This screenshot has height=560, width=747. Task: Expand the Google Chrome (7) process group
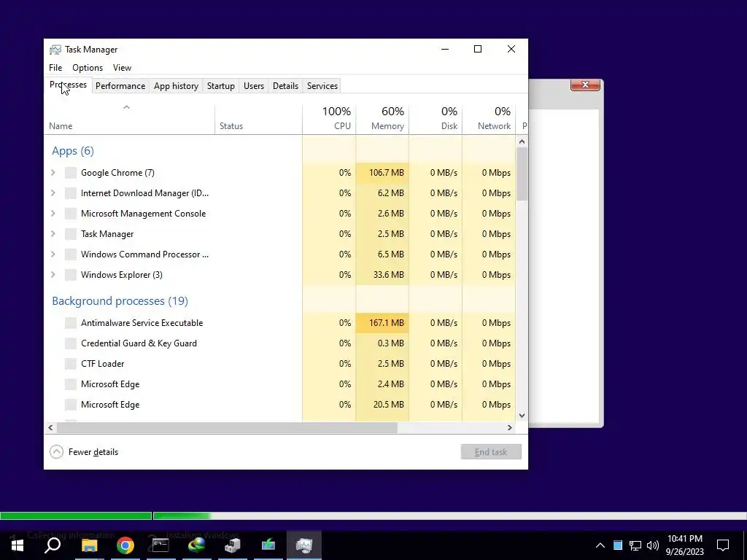click(x=53, y=173)
